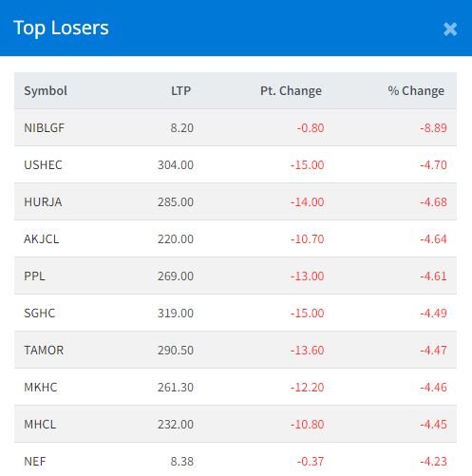Image resolution: width=472 pixels, height=476 pixels.
Task: Open the AKJCL symbol link
Action: point(42,239)
